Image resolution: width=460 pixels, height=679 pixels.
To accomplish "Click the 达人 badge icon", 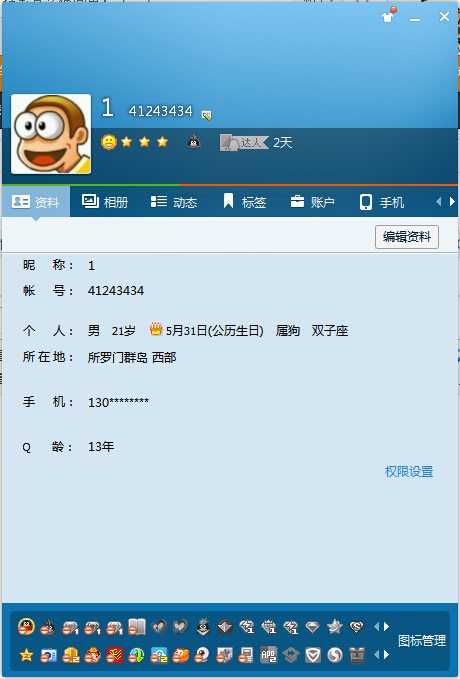I will click(244, 142).
